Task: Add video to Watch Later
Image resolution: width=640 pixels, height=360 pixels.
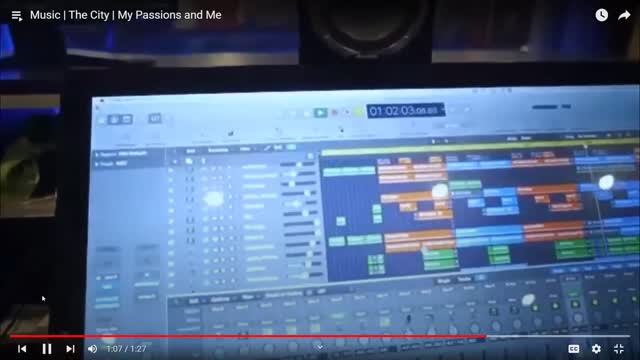Action: coord(601,16)
